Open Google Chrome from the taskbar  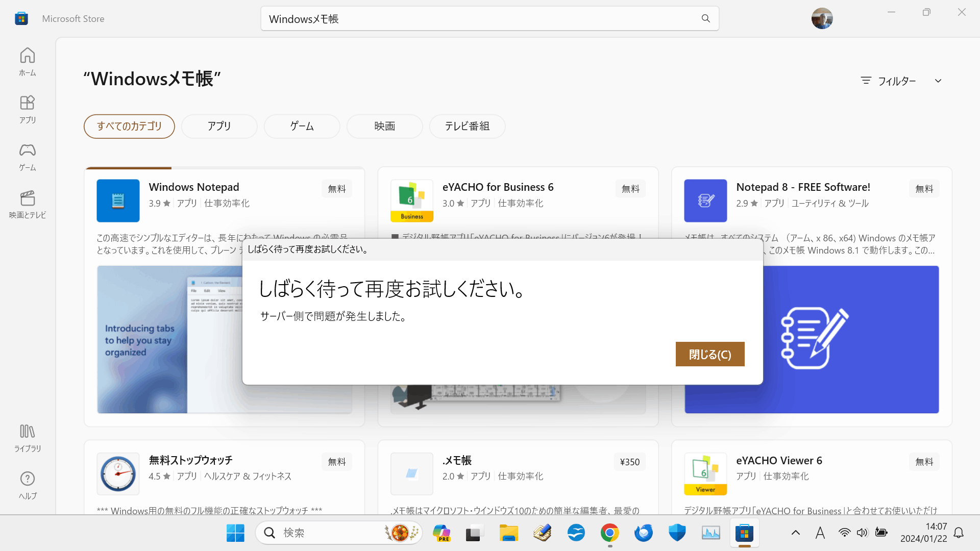(x=609, y=533)
